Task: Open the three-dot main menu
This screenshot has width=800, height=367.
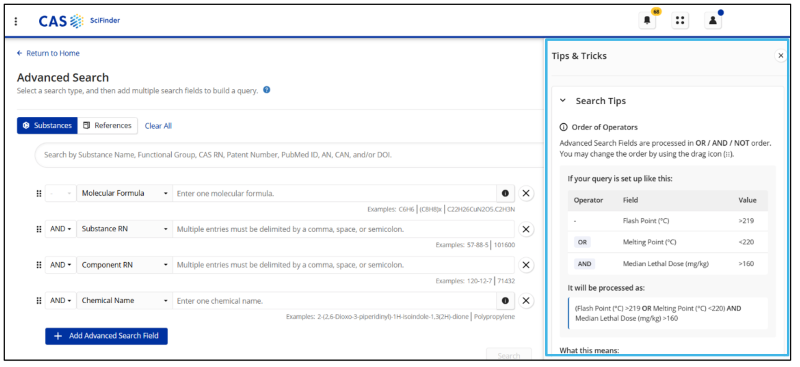Action: click(16, 21)
